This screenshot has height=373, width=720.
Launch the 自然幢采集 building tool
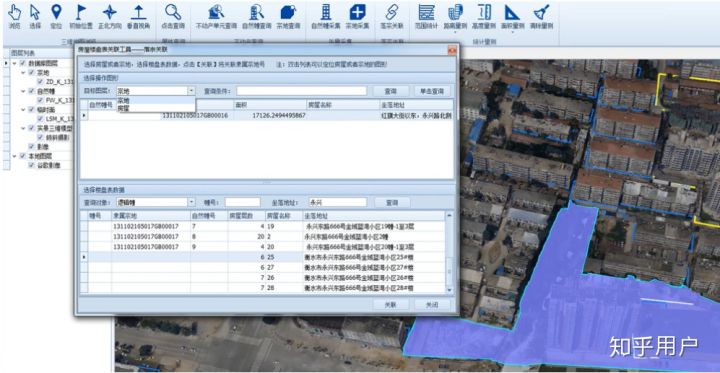pyautogui.click(x=326, y=17)
